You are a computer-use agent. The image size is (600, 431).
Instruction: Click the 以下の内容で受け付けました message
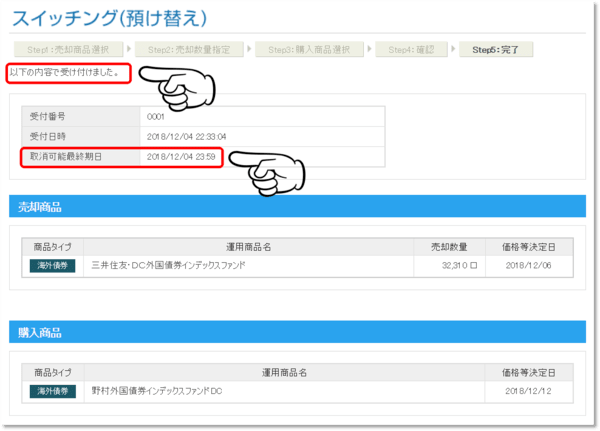64,72
